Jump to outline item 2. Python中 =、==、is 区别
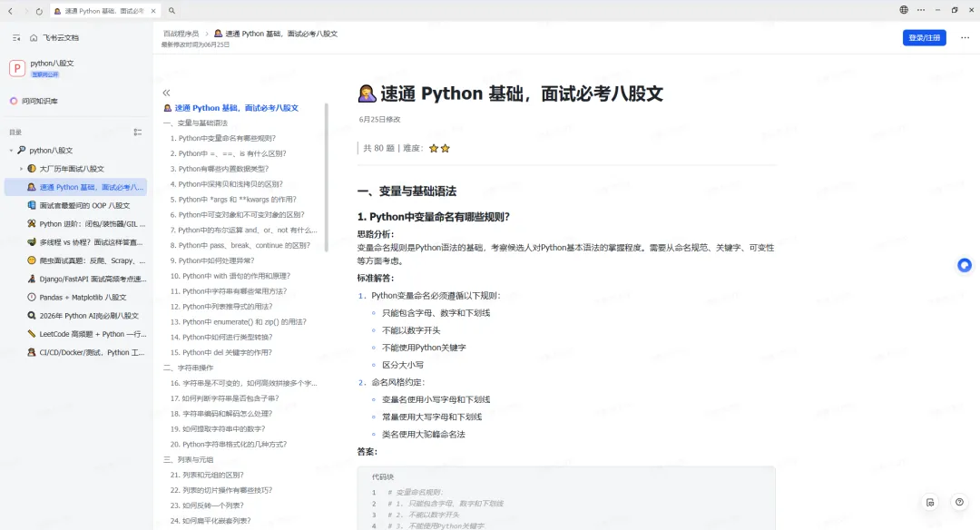 coord(228,153)
